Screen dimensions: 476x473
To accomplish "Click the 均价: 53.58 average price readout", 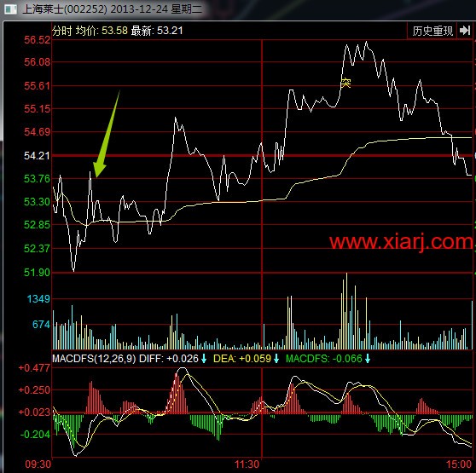I will 102,31.
